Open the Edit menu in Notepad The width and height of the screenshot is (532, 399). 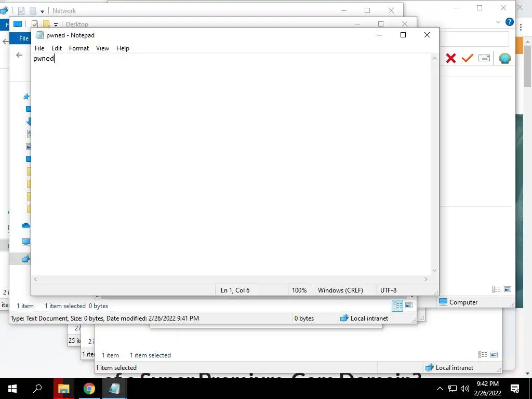(x=56, y=48)
